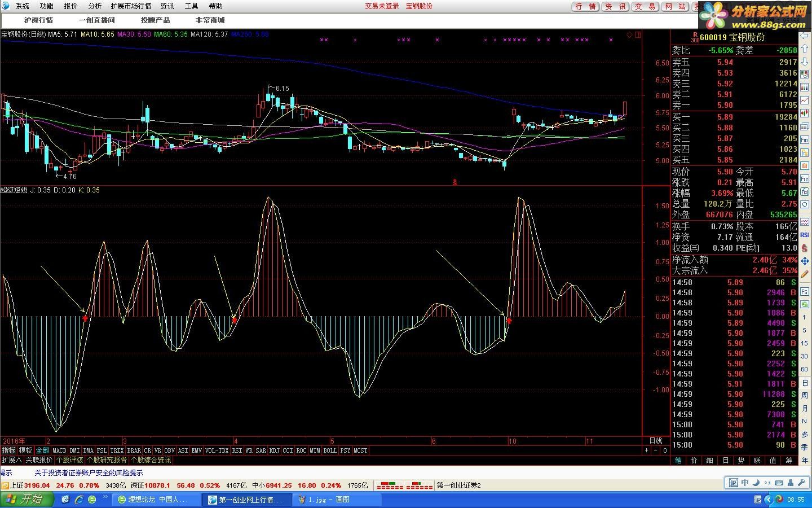This screenshot has width=812, height=508.
Task: Click 关于投资者证券账户安全的风险提示 notice
Action: pyautogui.click(x=89, y=473)
